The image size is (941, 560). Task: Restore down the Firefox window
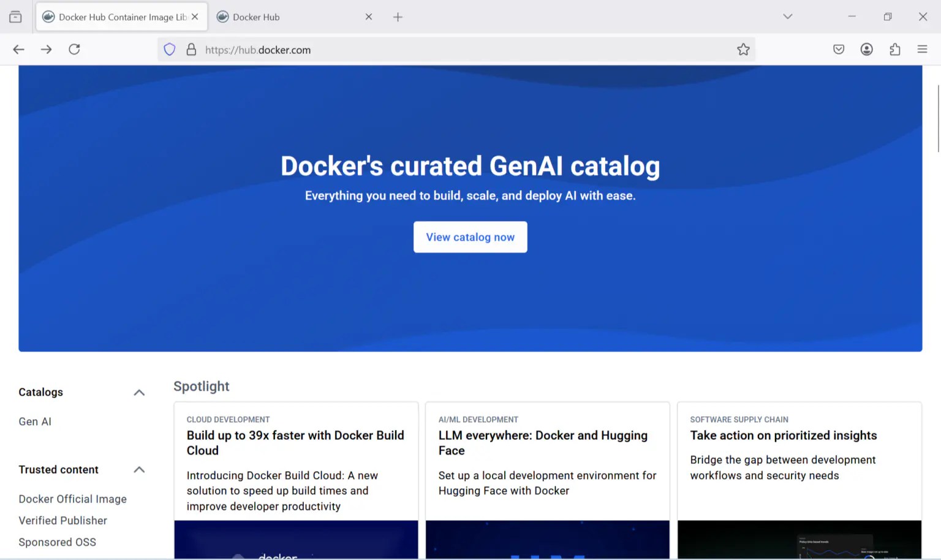point(888,17)
